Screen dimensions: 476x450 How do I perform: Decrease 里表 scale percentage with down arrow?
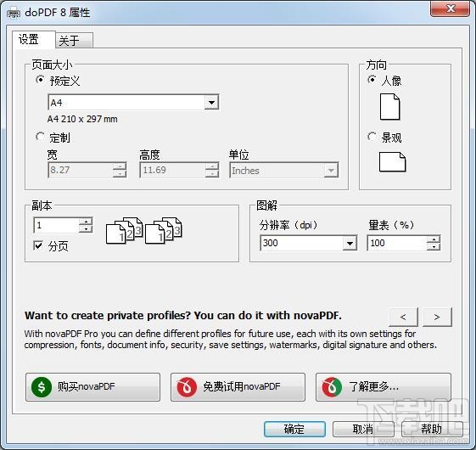click(x=434, y=246)
